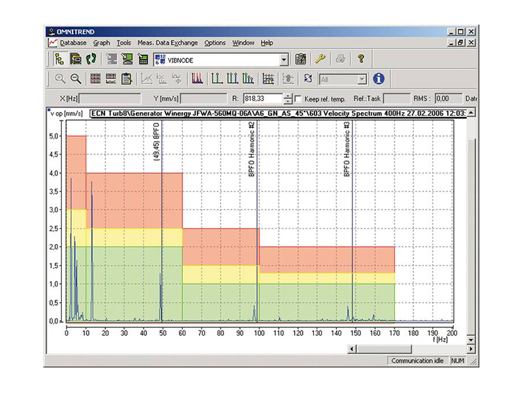Open the wrench settings tool
Viewport: 532px width, 399px height.
pos(320,59)
